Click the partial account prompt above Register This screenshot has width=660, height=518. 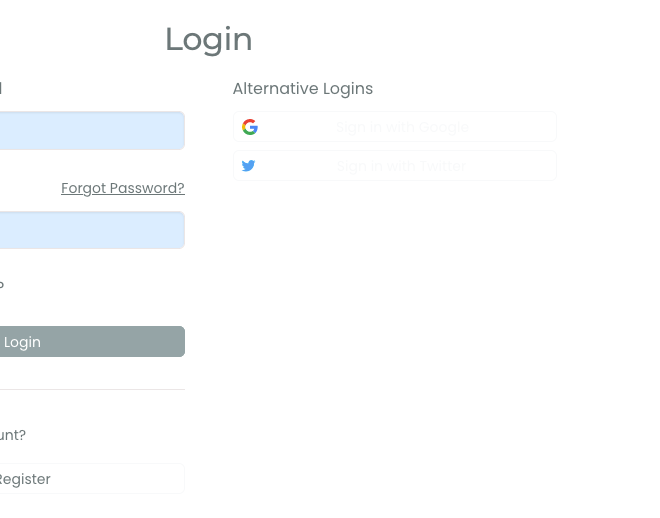[13, 435]
